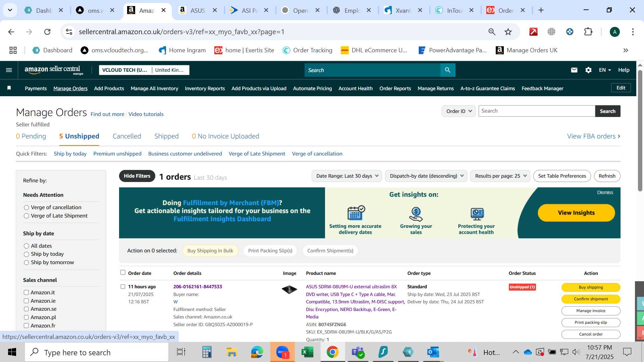Switch to Cancelled orders tab

[x=127, y=136]
